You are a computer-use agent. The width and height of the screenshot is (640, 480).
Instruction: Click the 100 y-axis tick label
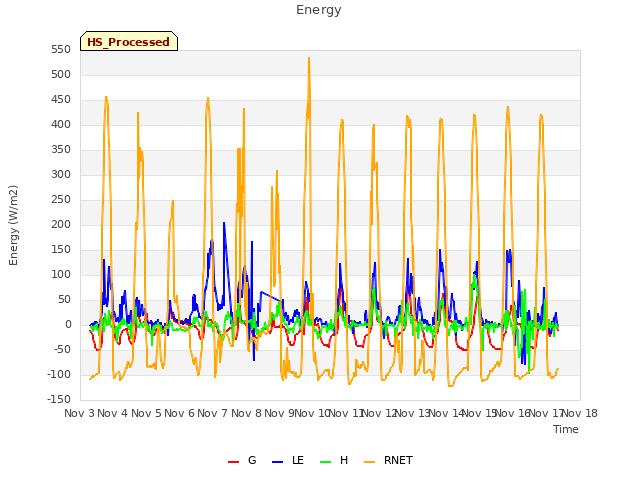click(x=61, y=275)
